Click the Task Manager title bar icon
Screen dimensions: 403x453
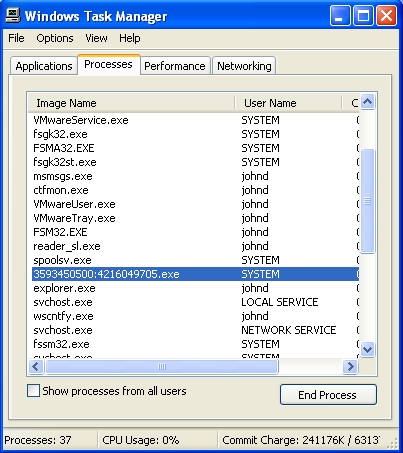coord(13,15)
